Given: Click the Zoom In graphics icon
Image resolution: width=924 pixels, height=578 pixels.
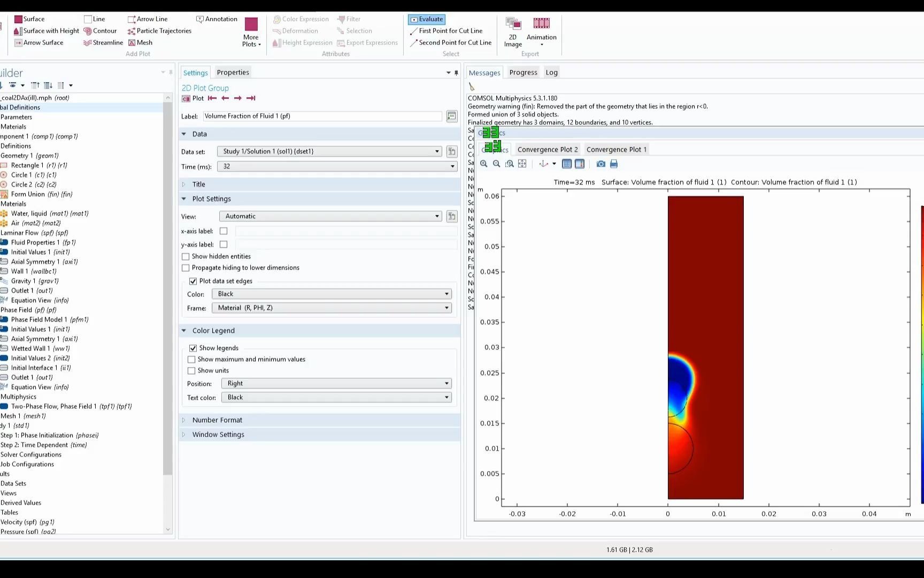Looking at the screenshot, I should click(484, 164).
